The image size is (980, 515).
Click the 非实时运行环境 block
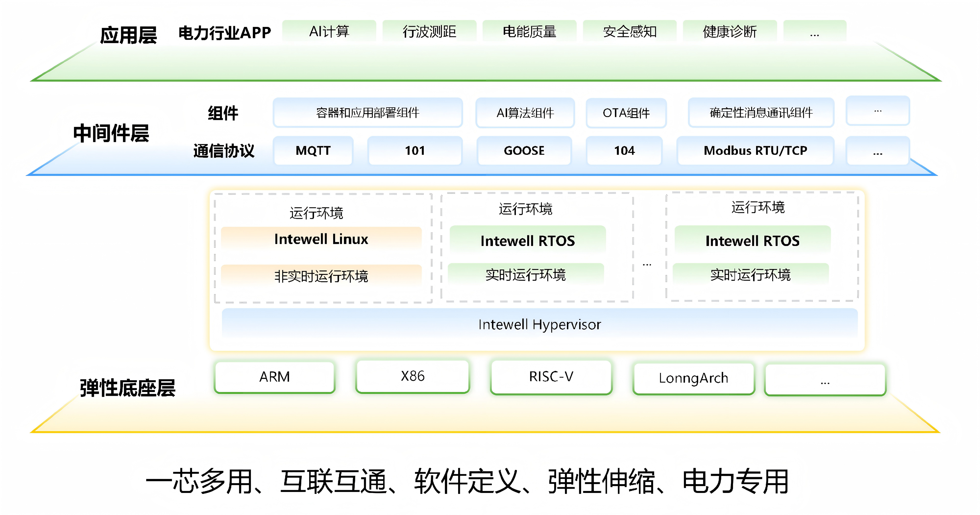pos(321,275)
